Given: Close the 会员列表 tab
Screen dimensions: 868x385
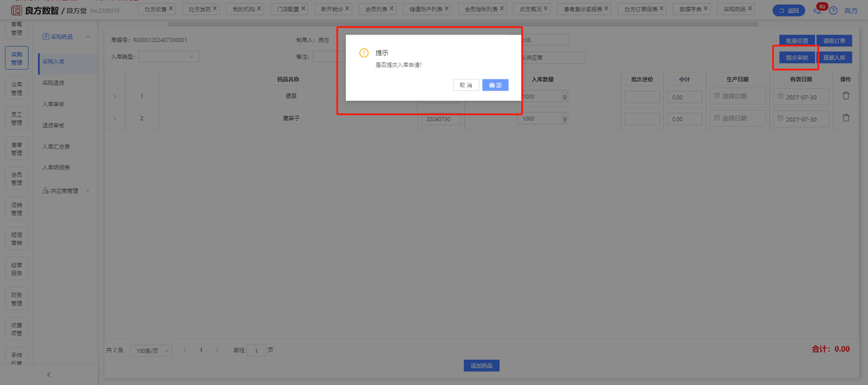Looking at the screenshot, I should [x=392, y=9].
